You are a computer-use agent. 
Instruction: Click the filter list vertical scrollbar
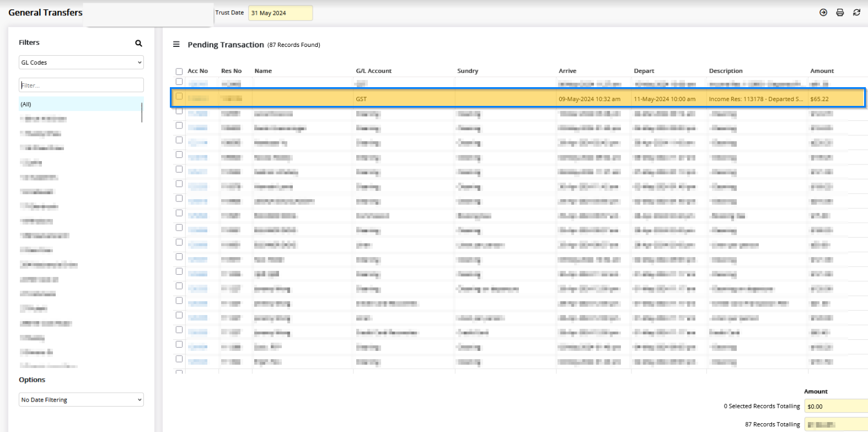pyautogui.click(x=142, y=112)
